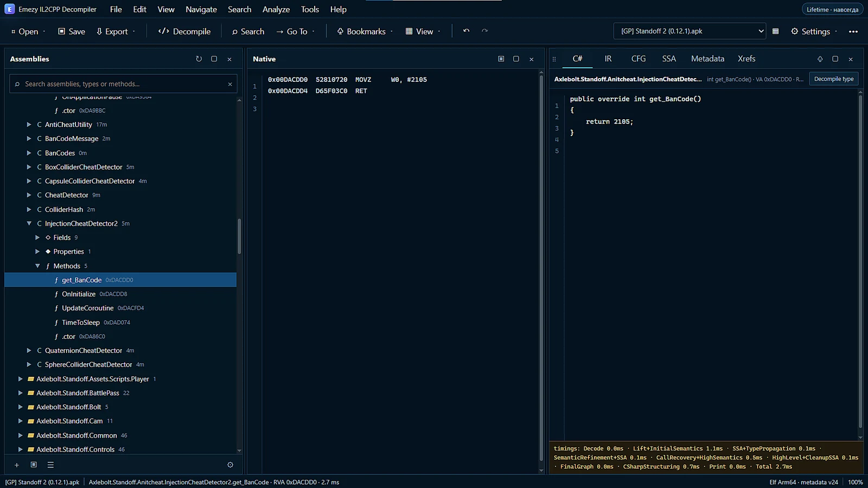The width and height of the screenshot is (868, 488).
Task: Click the Decompile toolbar button
Action: pyautogui.click(x=184, y=31)
